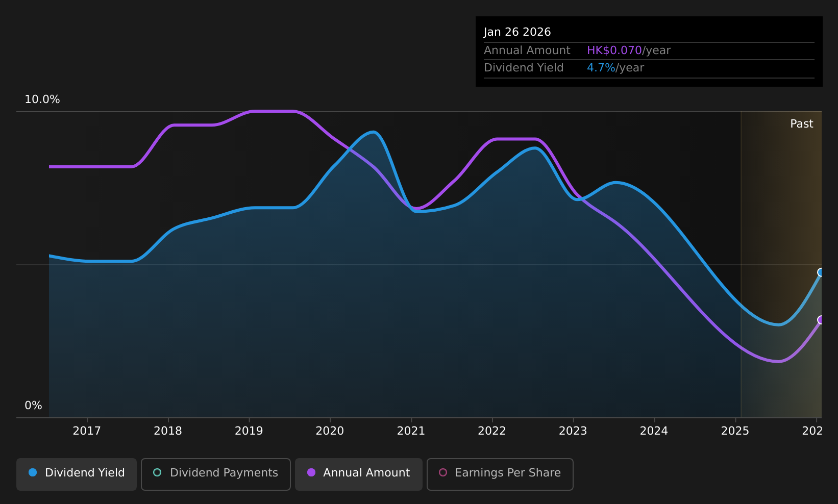Click the blue dividend yield endpoint marker
The image size is (838, 504).
821,272
